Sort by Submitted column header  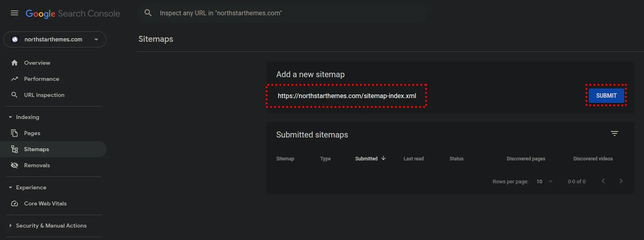pyautogui.click(x=367, y=159)
